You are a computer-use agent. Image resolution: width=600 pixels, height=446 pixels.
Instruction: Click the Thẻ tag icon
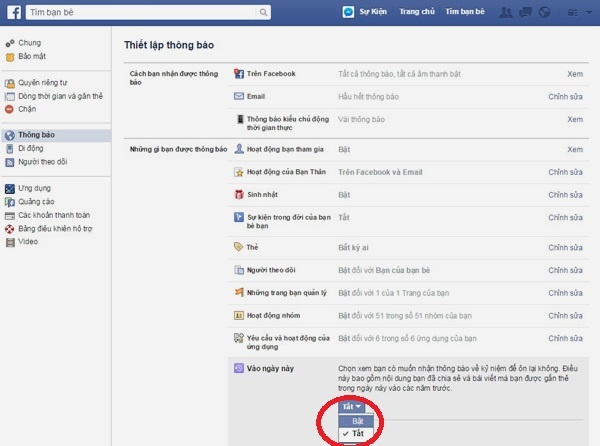pyautogui.click(x=238, y=247)
